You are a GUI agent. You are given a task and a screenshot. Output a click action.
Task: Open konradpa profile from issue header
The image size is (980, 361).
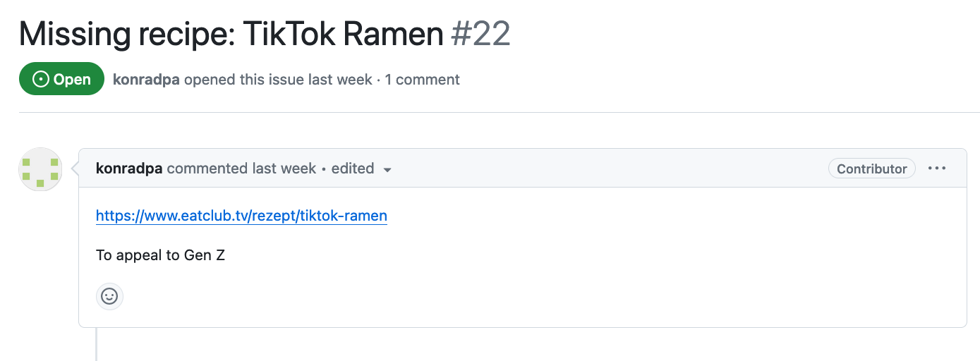pyautogui.click(x=146, y=80)
